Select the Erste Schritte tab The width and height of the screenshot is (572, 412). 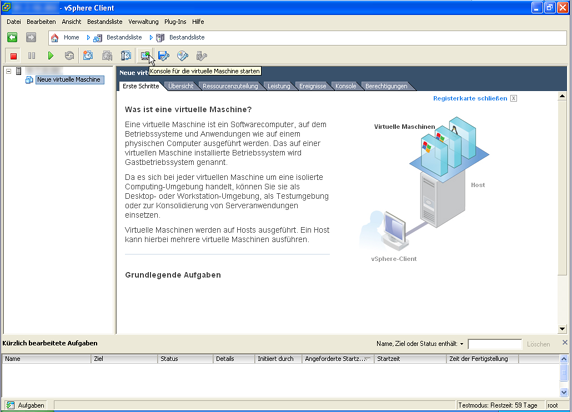tap(141, 86)
